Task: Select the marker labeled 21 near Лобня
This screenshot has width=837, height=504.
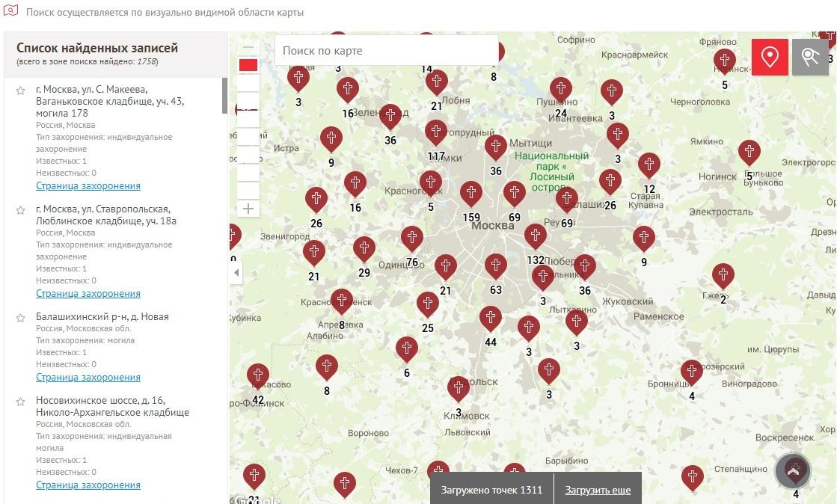Action: [x=437, y=83]
